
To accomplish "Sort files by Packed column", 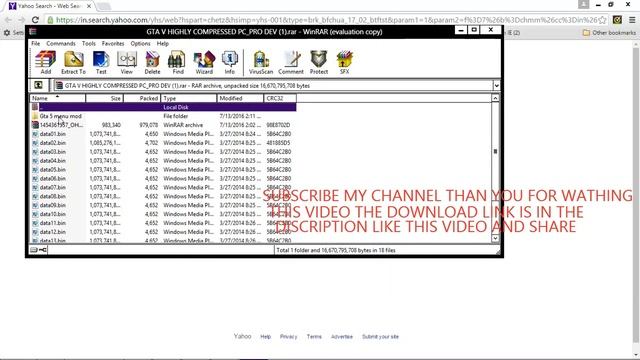I will [142, 98].
